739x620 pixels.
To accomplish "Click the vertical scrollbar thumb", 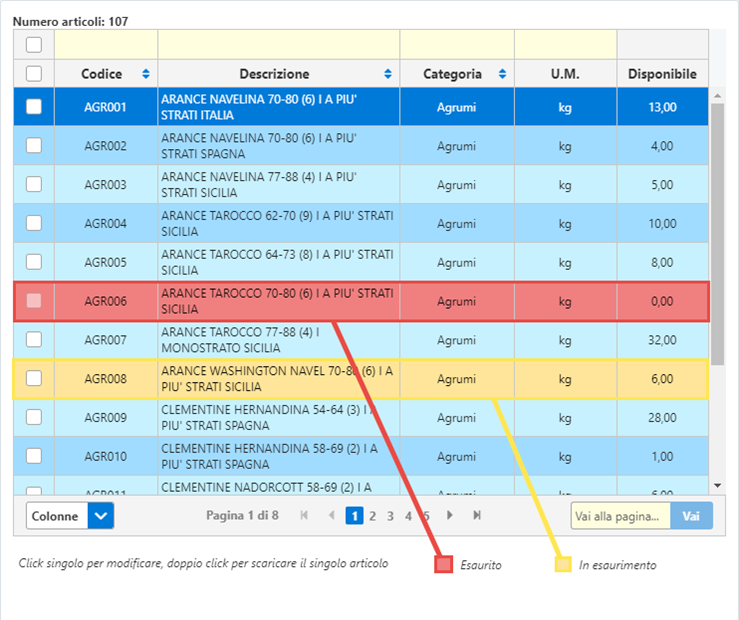I will click(x=717, y=234).
